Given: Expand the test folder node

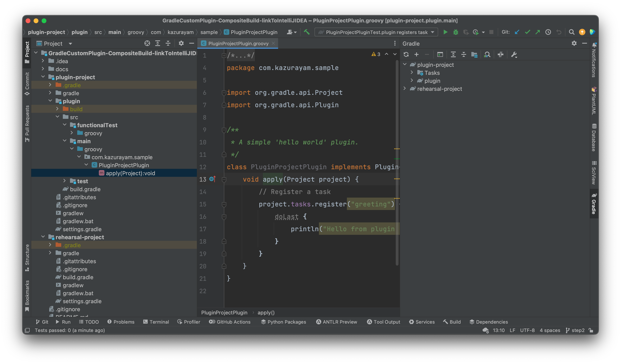Looking at the screenshot, I should tap(65, 181).
